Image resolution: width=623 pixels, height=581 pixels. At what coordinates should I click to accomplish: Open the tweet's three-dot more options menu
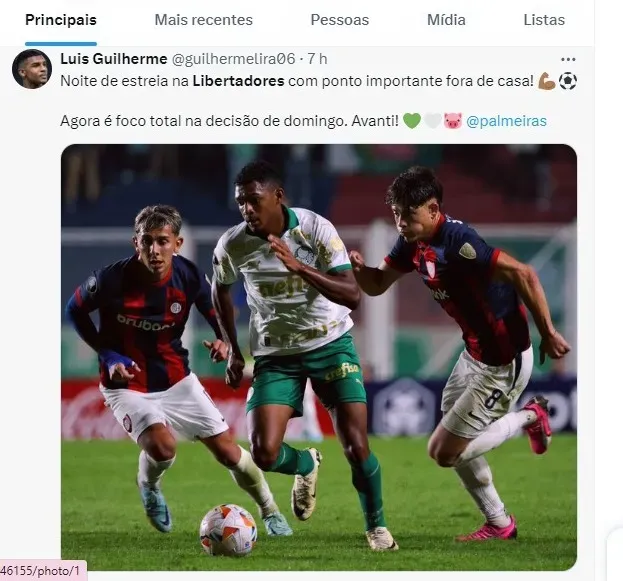pyautogui.click(x=568, y=60)
